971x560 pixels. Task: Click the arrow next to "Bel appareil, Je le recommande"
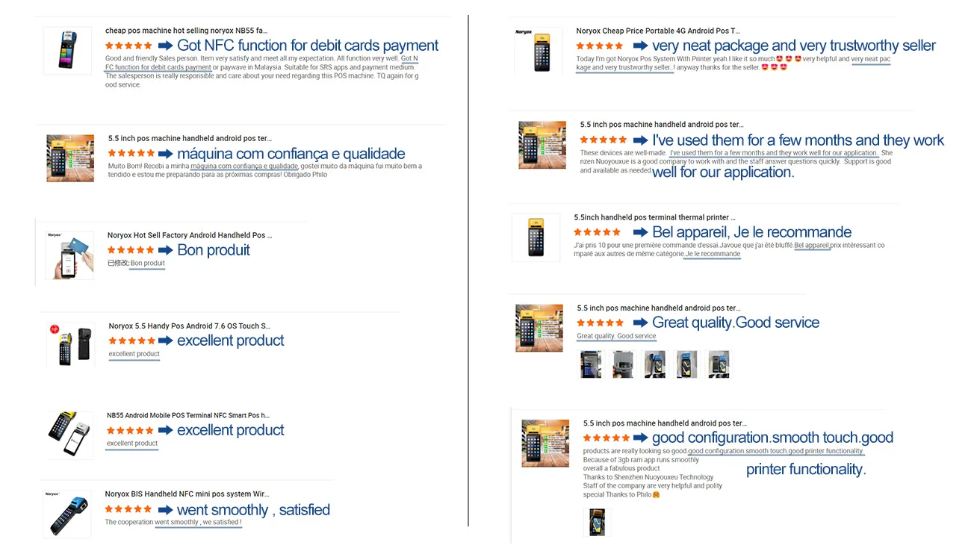(640, 232)
